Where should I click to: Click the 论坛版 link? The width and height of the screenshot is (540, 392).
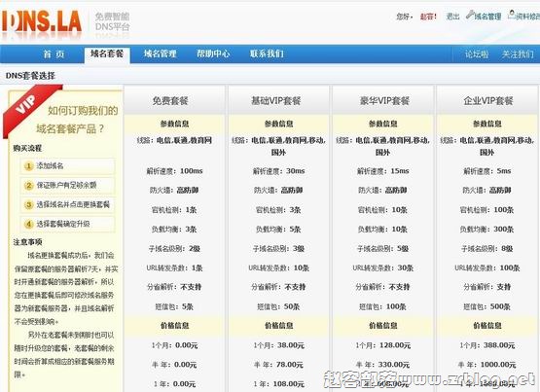click(x=477, y=54)
